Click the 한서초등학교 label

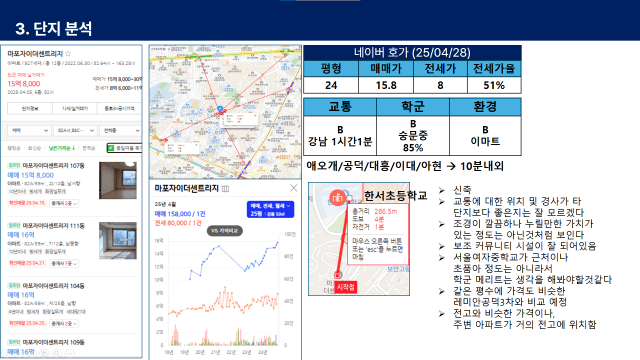coord(395,196)
